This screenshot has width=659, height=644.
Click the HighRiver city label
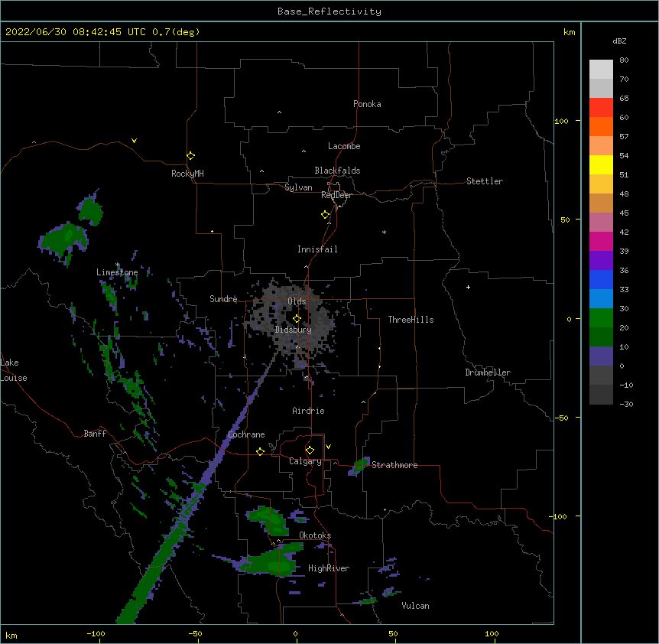click(329, 568)
